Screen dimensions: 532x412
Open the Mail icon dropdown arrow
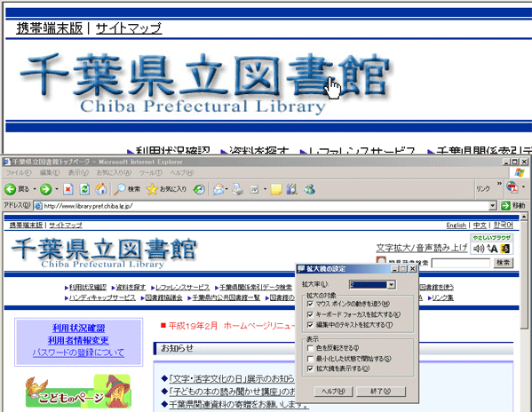(x=226, y=189)
